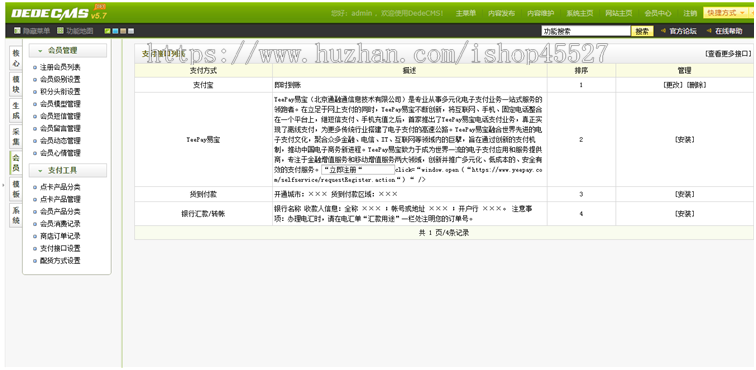Viewport: 756px width, 370px height.
Task: Open 会员心情管理 in the sidebar
Action: 60,153
